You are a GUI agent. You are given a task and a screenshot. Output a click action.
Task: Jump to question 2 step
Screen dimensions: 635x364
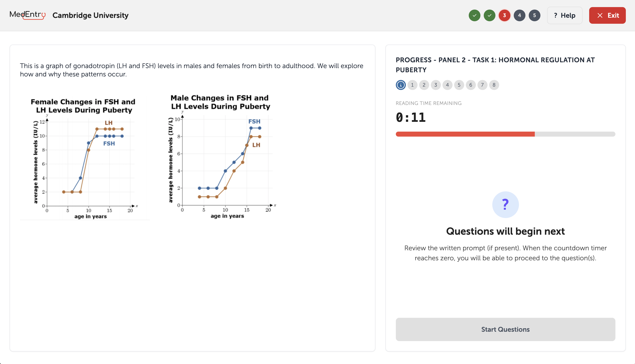coord(424,85)
